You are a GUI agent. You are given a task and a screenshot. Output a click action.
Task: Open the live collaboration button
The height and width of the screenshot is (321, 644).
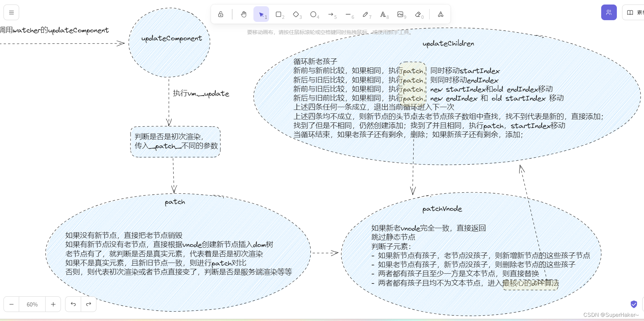(609, 13)
